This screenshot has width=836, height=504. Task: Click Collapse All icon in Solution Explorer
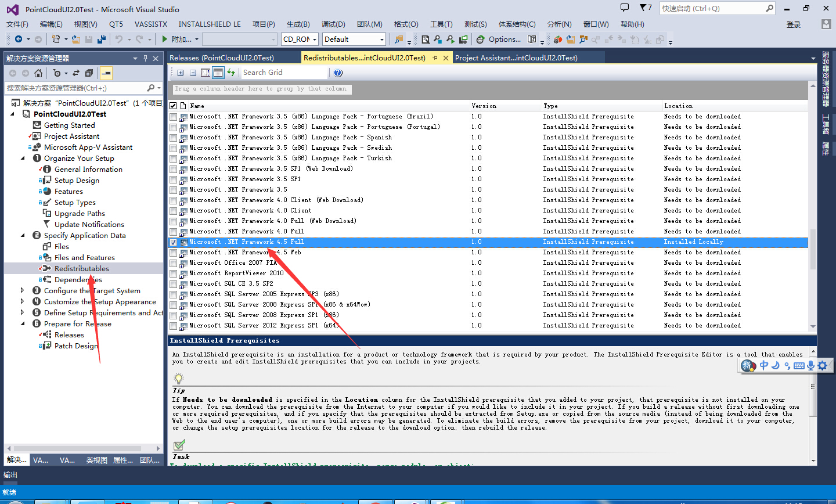[x=89, y=73]
